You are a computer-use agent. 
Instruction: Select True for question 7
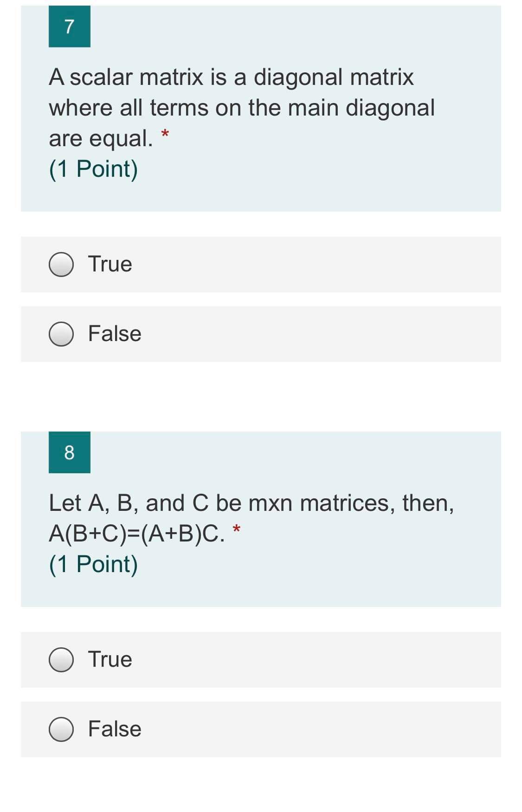pos(63,264)
